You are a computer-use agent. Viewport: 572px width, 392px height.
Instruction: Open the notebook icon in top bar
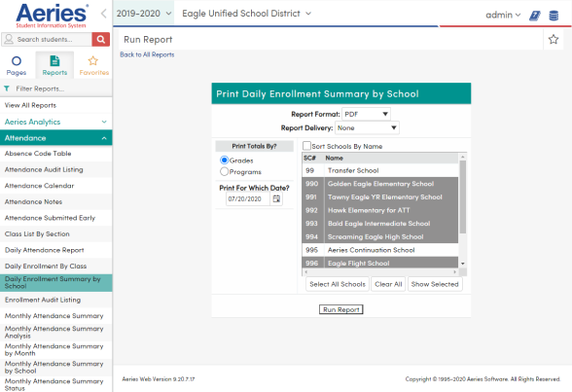535,16
